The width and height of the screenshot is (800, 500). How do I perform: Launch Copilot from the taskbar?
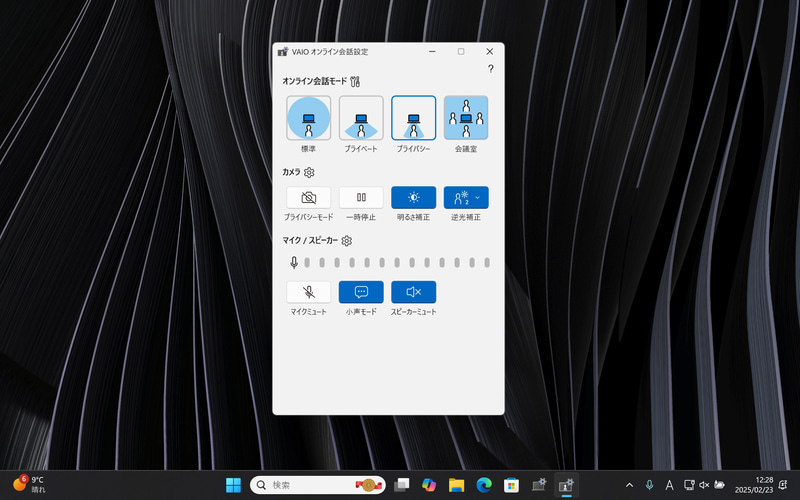point(429,485)
